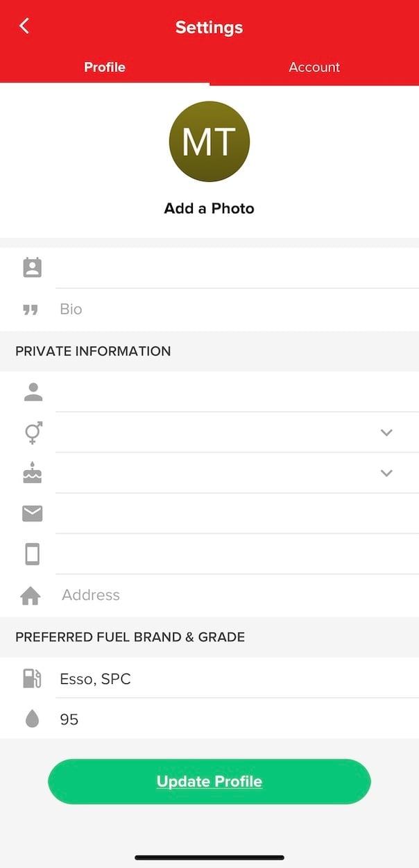Screen dimensions: 419x868
Task: Click the birthday cake icon
Action: pos(33,474)
